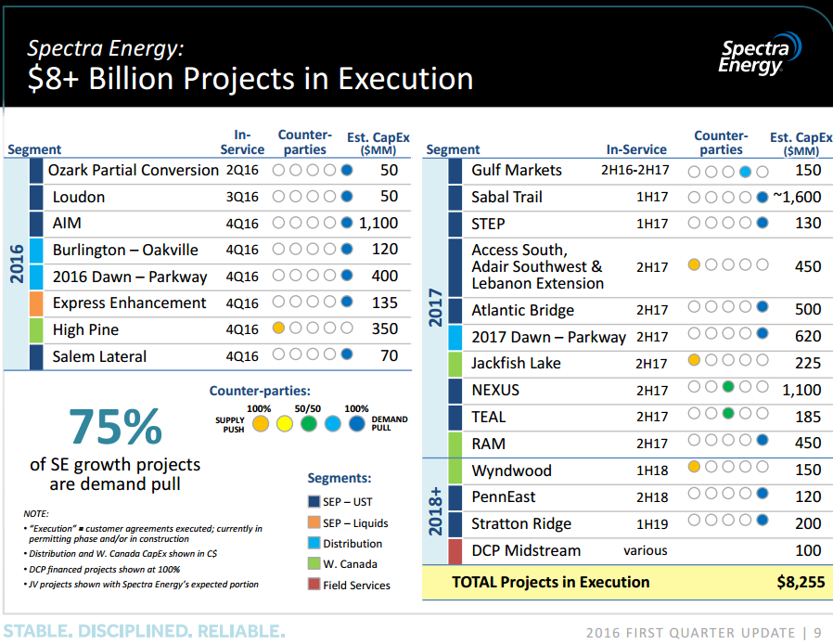Image resolution: width=833 pixels, height=644 pixels.
Task: Click the Atlantic Bridge project name
Action: [x=522, y=311]
